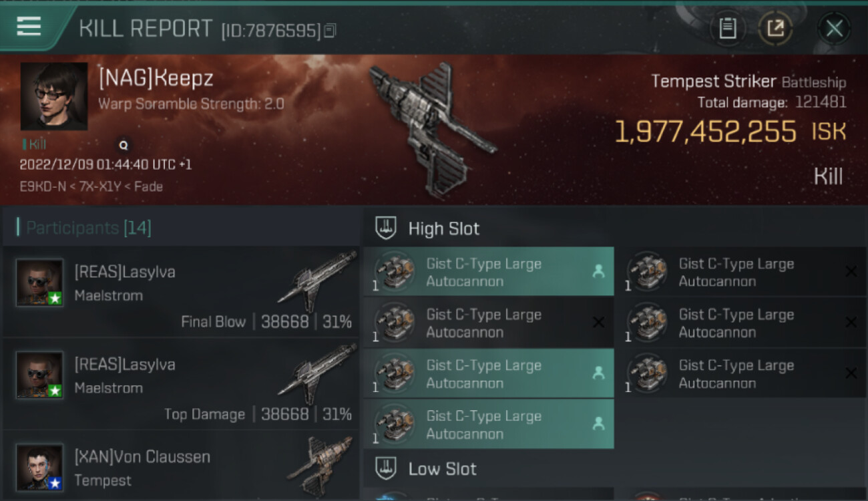Select the High Slot section icon

click(x=385, y=228)
